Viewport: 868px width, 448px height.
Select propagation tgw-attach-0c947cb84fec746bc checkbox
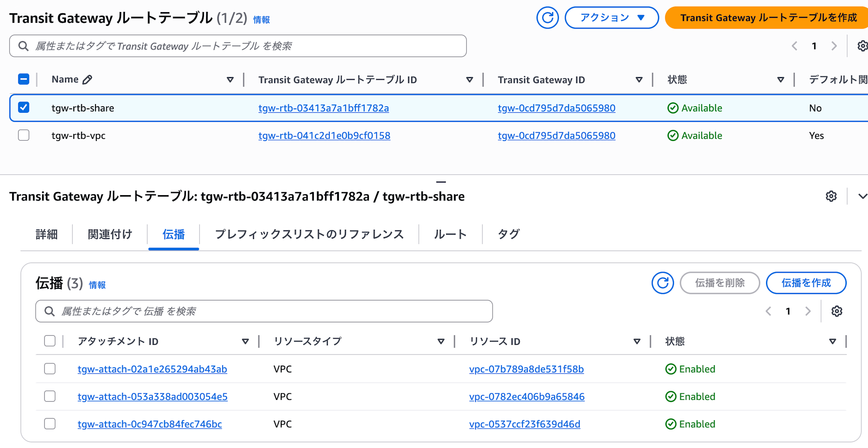pyautogui.click(x=50, y=424)
